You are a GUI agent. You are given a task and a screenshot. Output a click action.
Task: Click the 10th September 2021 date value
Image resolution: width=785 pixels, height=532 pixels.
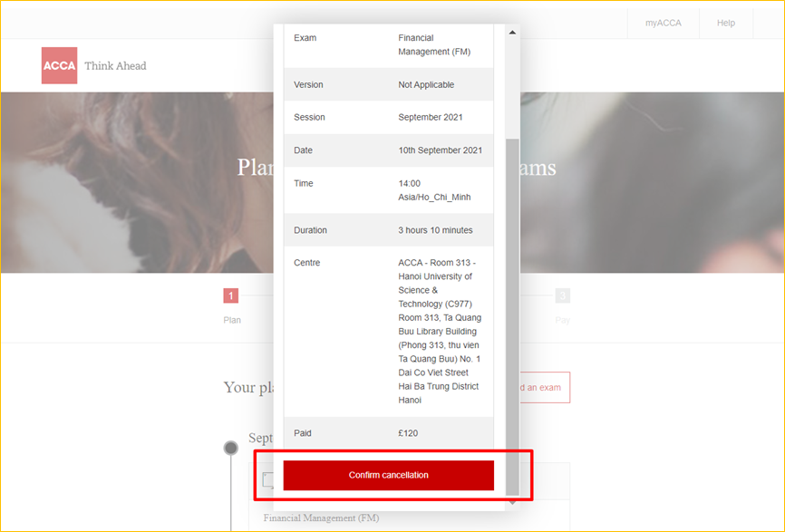click(x=440, y=150)
